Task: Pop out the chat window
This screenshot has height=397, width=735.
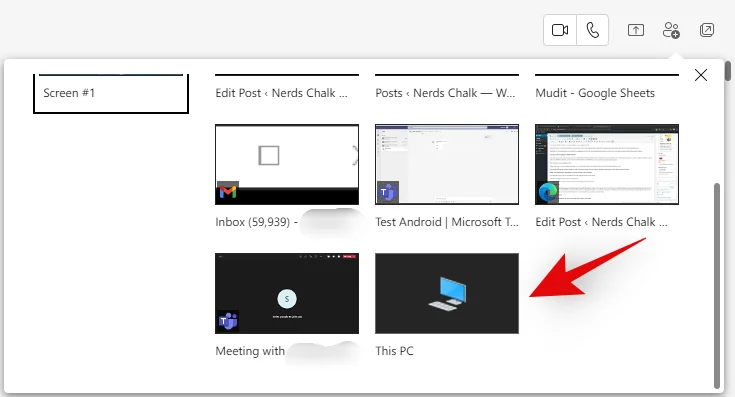Action: click(706, 30)
